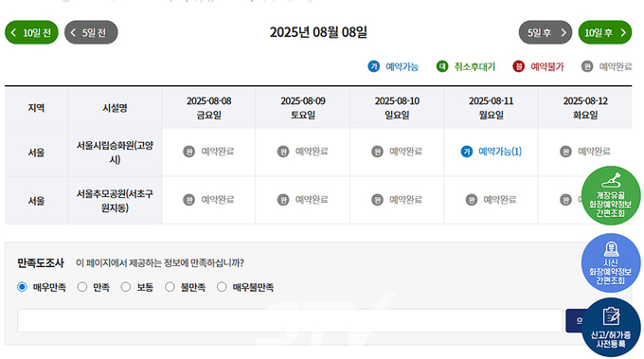The height and width of the screenshot is (359, 644).
Task: Go back with 10일 전 button
Action: [31, 32]
